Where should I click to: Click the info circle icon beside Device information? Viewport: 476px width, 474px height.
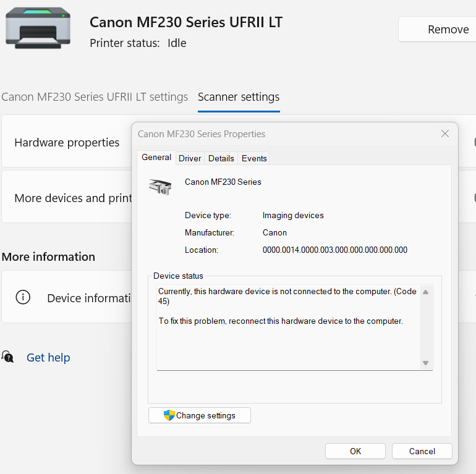[23, 297]
